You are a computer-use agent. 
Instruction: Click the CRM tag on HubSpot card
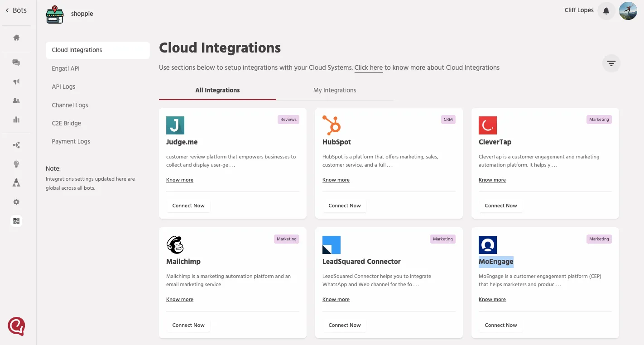448,120
